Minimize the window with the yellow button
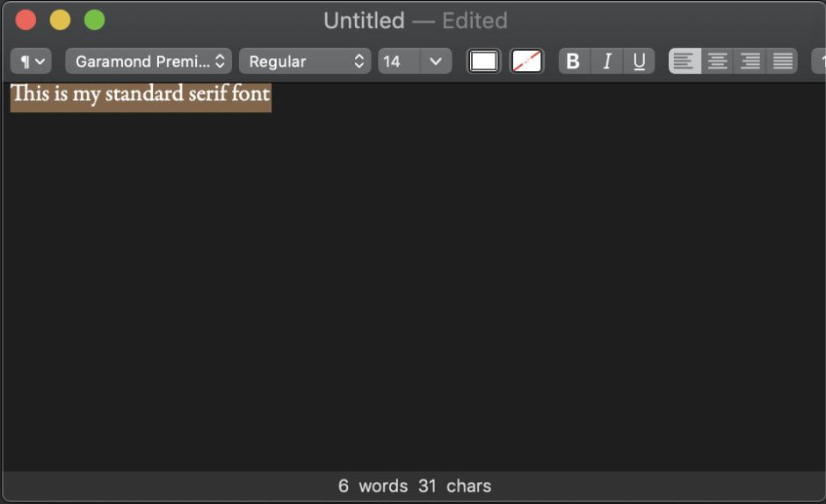The image size is (826, 504). [60, 19]
